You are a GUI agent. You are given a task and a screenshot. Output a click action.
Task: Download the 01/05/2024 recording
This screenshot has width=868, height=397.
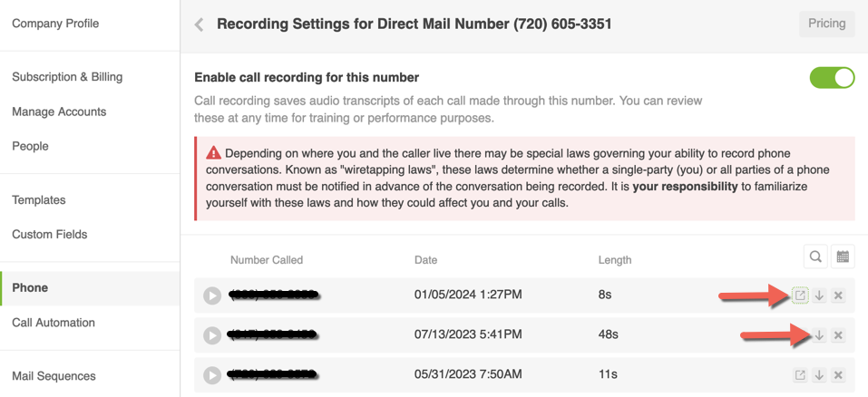coord(819,295)
